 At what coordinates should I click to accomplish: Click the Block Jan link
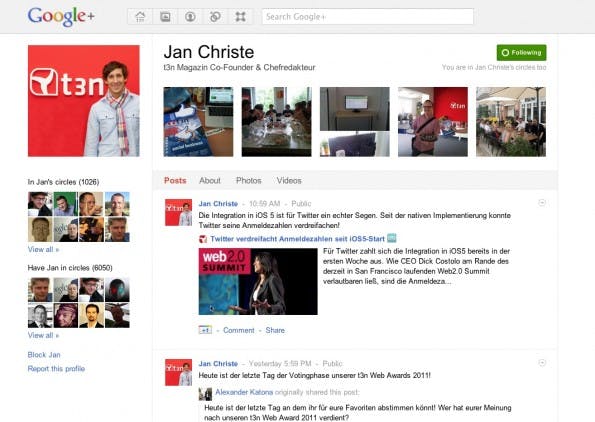44,355
